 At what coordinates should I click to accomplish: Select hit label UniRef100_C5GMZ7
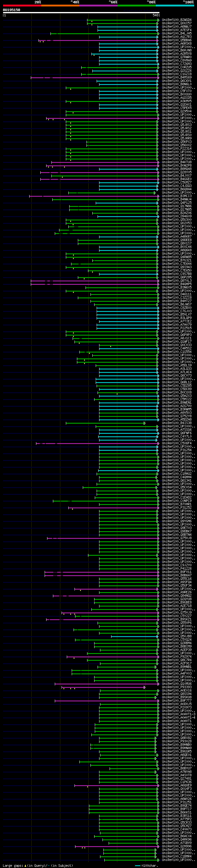(177, 182)
